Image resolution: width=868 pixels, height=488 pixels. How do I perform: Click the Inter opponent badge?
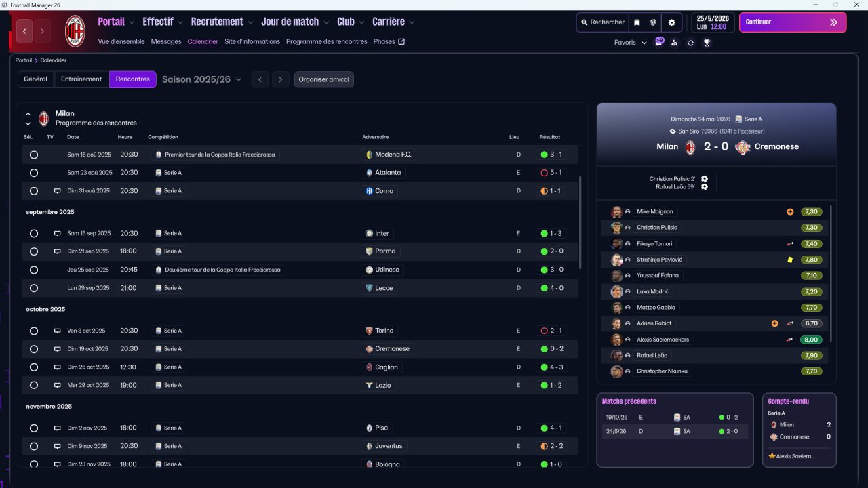click(x=370, y=234)
